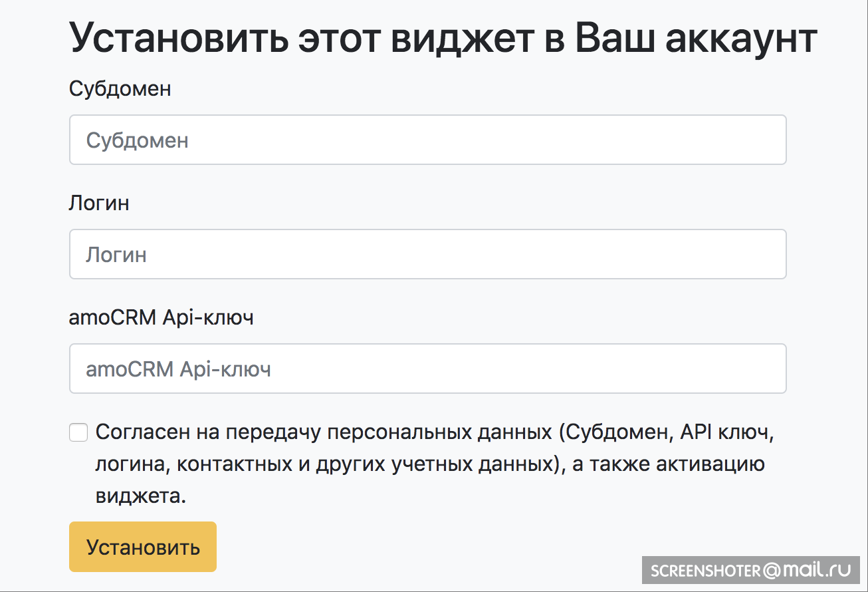This screenshot has width=868, height=592.
Task: Click the Логин label above the second field
Action: (99, 203)
